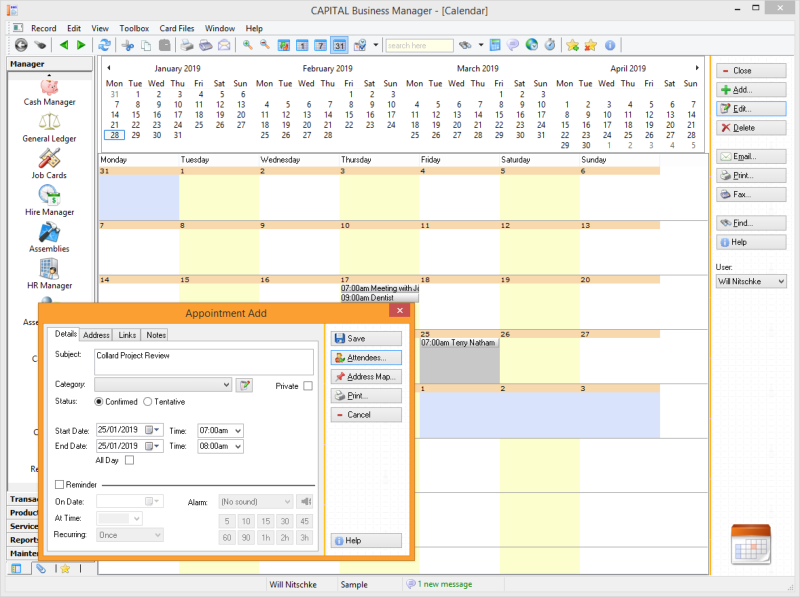Open the Assemblies module
Viewport: 800px width, 597px height.
[x=49, y=238]
